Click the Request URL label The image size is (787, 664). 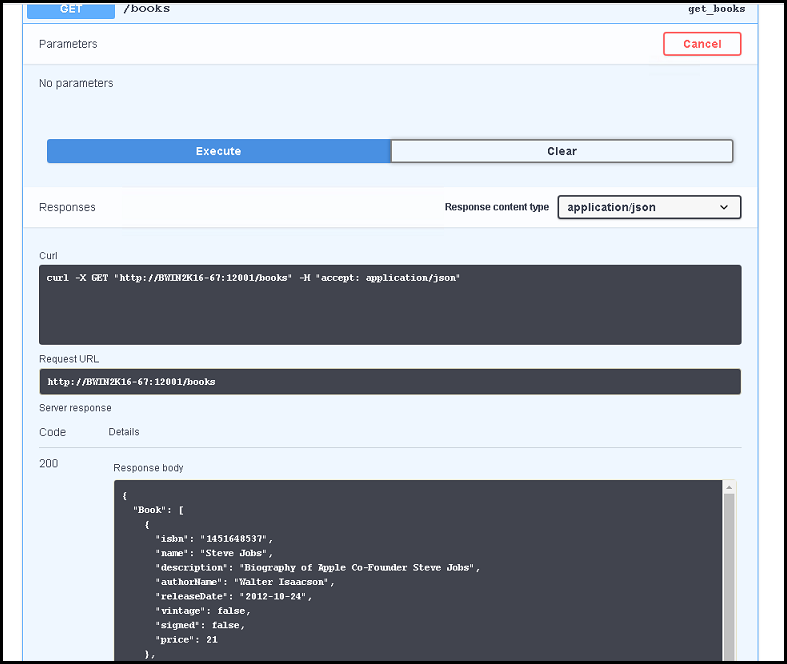pos(69,359)
